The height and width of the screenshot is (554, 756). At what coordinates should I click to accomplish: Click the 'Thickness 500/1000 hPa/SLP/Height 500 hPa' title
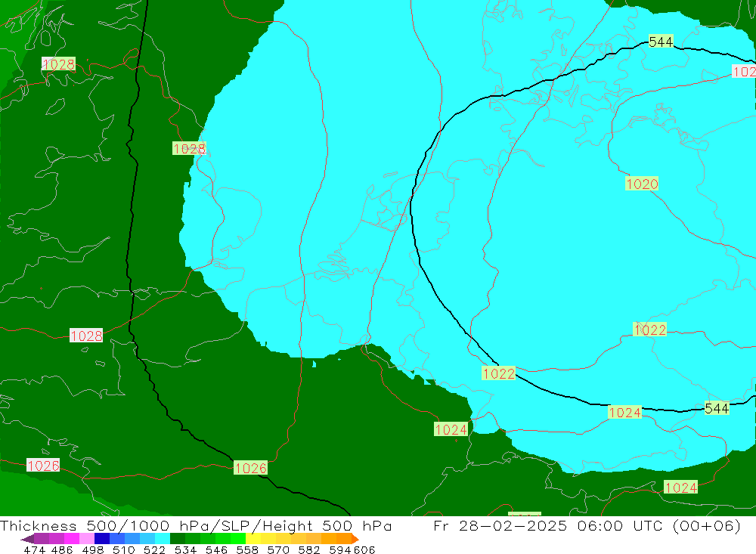pos(196,525)
